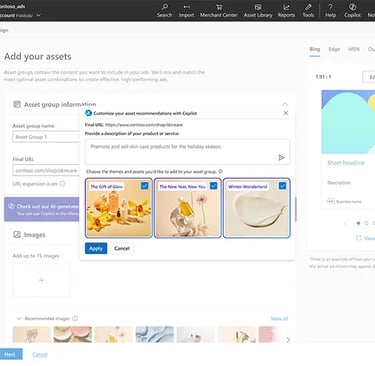375x366 pixels.
Task: Click View all recommended images
Action: pos(279,319)
